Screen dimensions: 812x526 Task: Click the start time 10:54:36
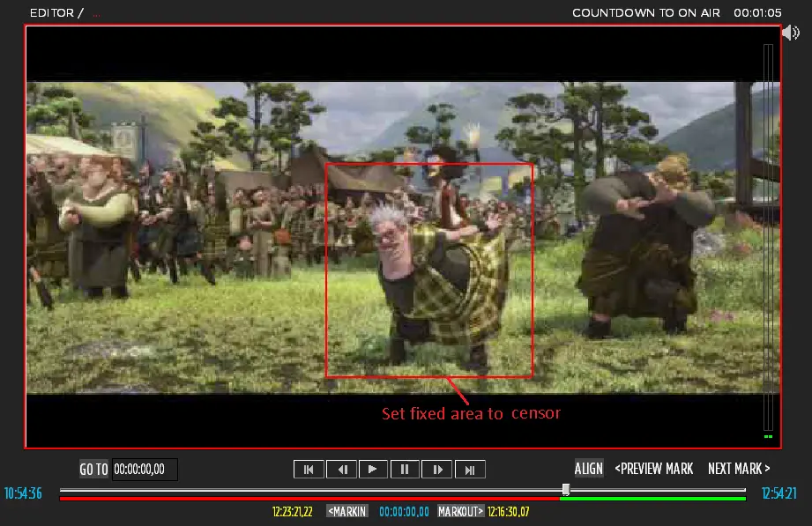(23, 493)
